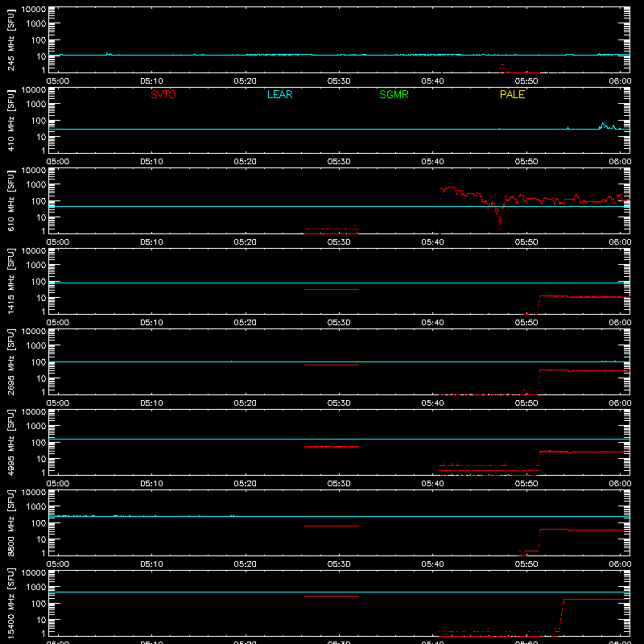
Task: Click the 05:50 tick under the 2695 MHz panel
Action: coord(526,403)
